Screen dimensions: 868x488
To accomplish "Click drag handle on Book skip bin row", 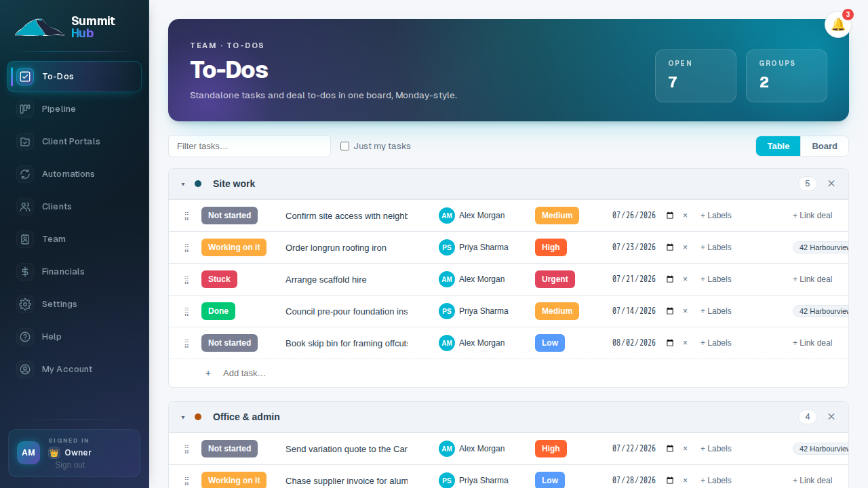I will pyautogui.click(x=186, y=344).
